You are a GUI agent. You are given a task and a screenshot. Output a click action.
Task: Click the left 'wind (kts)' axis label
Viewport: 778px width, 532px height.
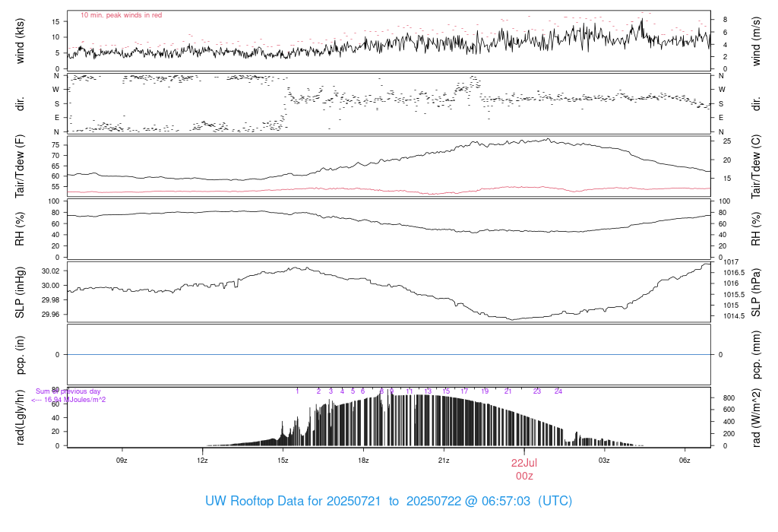click(20, 41)
